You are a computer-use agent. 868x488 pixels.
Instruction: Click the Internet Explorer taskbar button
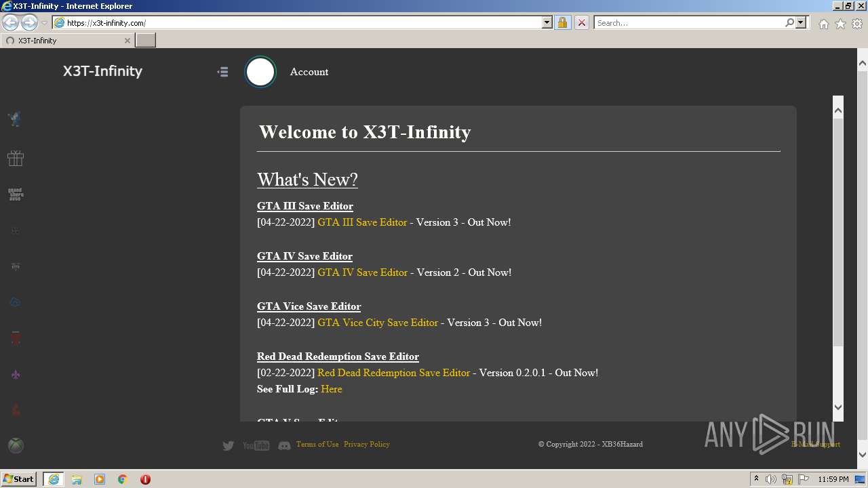click(x=53, y=479)
